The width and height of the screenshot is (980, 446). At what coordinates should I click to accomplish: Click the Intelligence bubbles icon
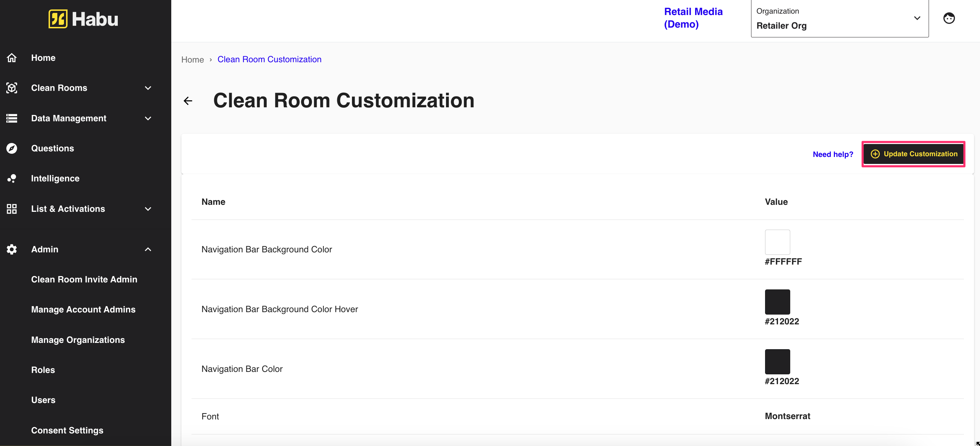click(x=12, y=179)
